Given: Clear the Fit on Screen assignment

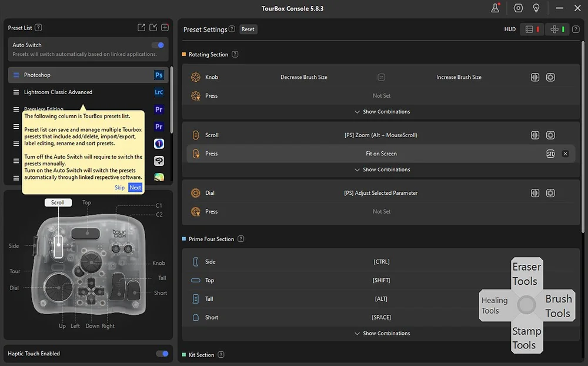Looking at the screenshot, I should (x=566, y=154).
